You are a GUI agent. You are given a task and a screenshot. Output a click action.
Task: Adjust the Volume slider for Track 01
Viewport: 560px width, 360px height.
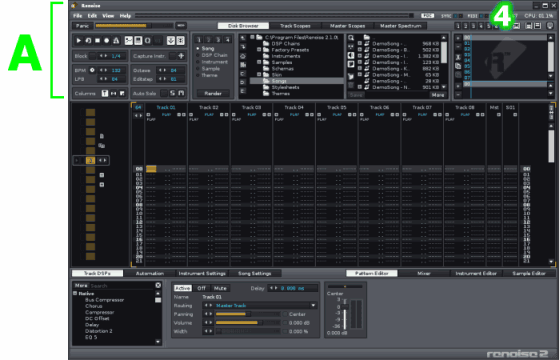click(248, 323)
